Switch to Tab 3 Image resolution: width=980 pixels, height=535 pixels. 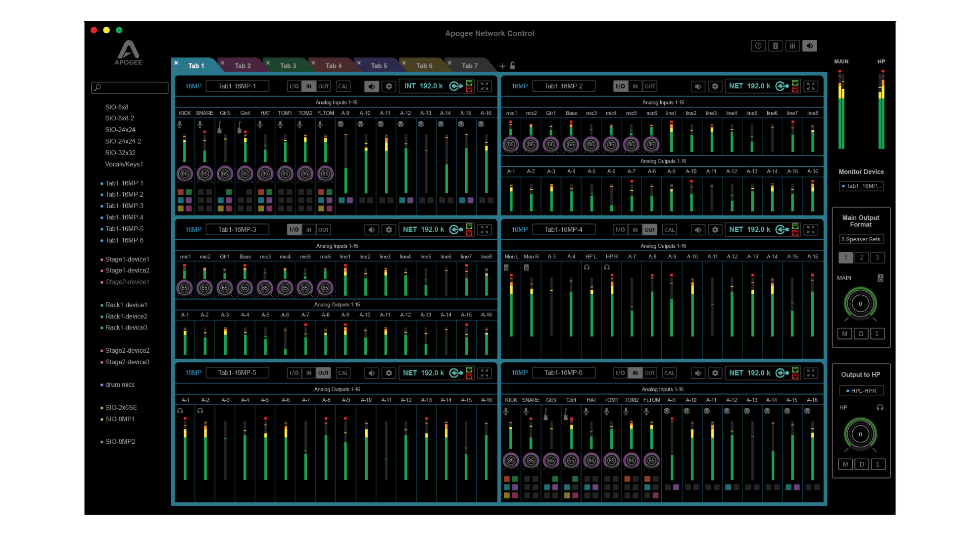[x=288, y=66]
